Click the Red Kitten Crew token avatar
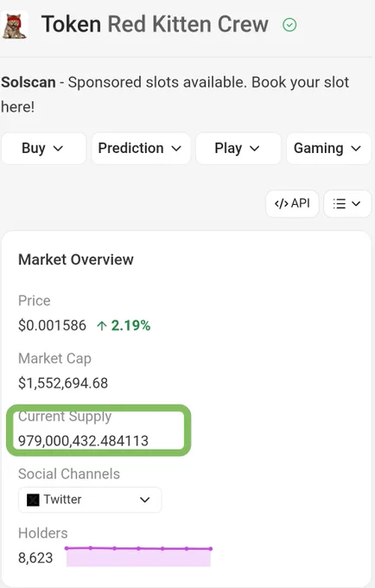 click(14, 25)
